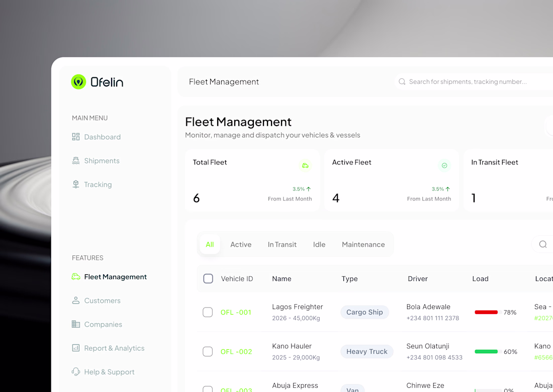
Task: Click the Load column header
Action: 480,278
